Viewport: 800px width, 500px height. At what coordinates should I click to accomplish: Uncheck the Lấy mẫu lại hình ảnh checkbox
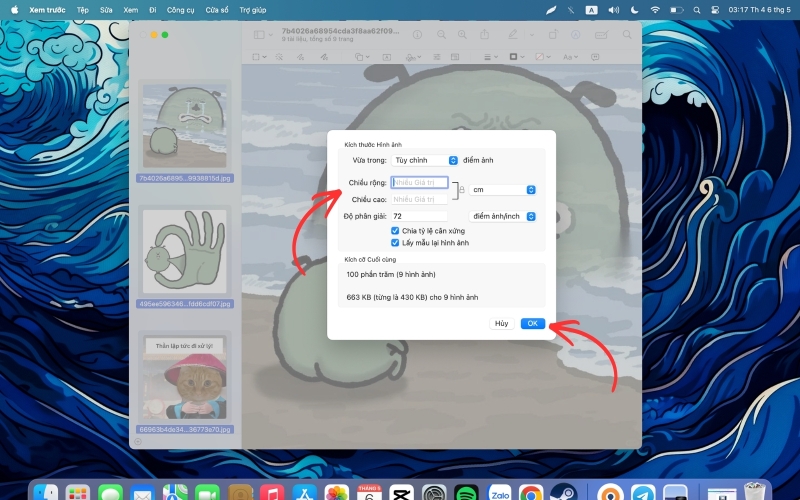coord(395,243)
